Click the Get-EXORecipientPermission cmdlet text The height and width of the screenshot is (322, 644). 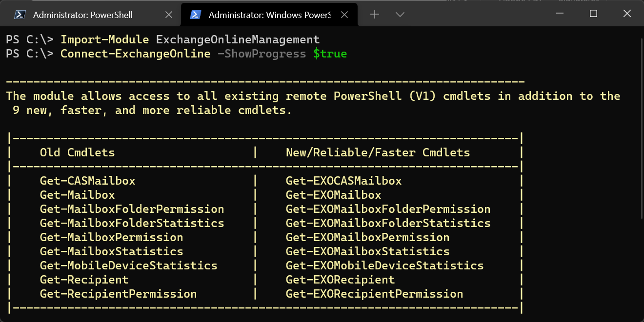pos(374,294)
